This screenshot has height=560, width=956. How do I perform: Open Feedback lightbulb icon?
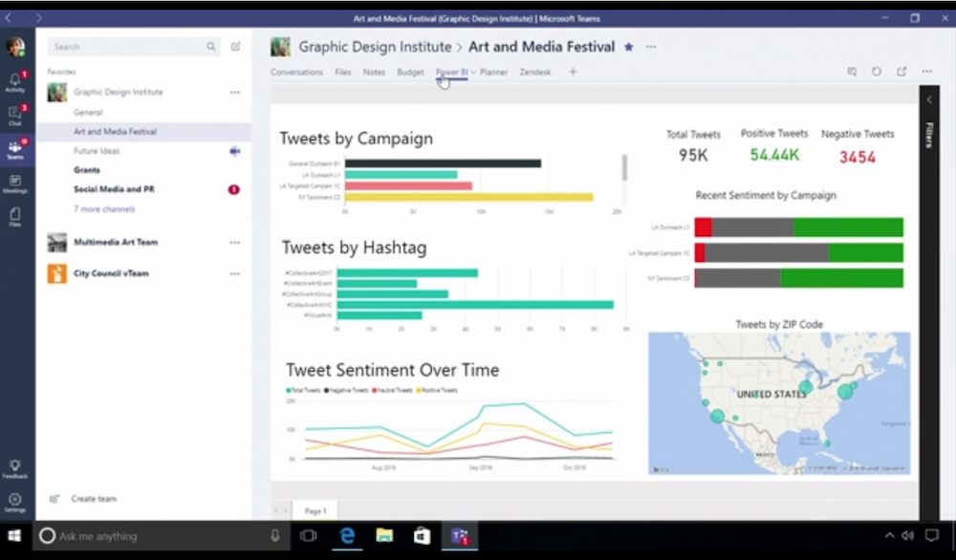15,468
